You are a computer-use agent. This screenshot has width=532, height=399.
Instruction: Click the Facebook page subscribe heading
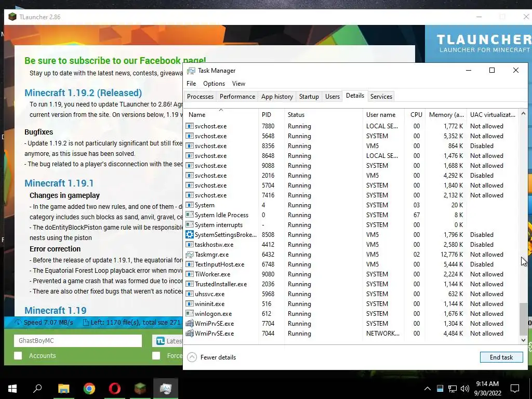[x=115, y=61]
